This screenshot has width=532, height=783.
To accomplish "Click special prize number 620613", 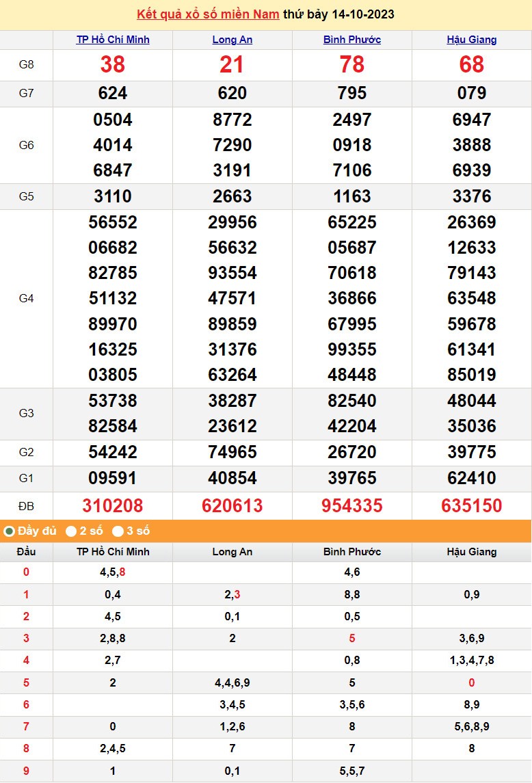I will [x=232, y=506].
